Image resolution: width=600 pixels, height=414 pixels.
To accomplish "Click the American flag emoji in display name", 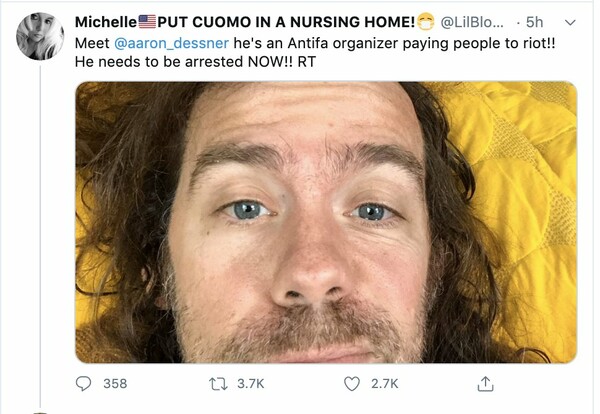I will click(x=147, y=22).
